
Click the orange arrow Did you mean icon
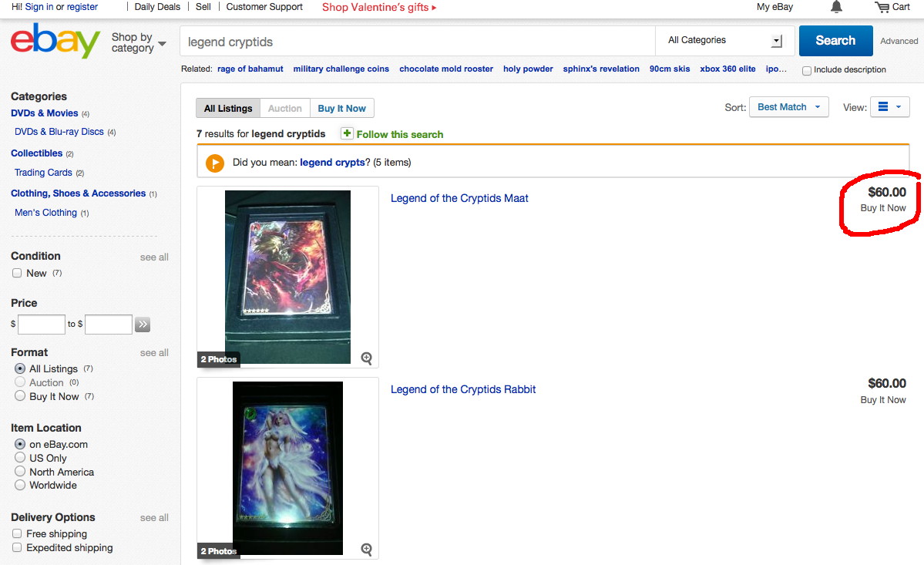click(x=214, y=163)
